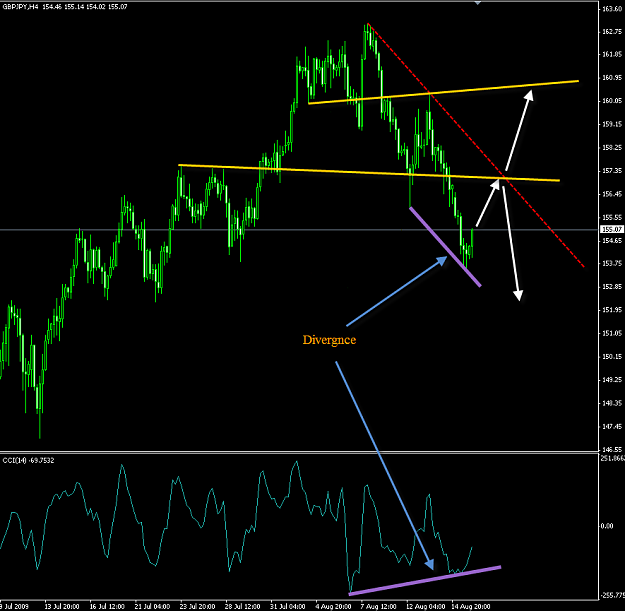The height and width of the screenshot is (611, 625).
Task: Select the orange Divergnce text label
Action: click(x=329, y=340)
